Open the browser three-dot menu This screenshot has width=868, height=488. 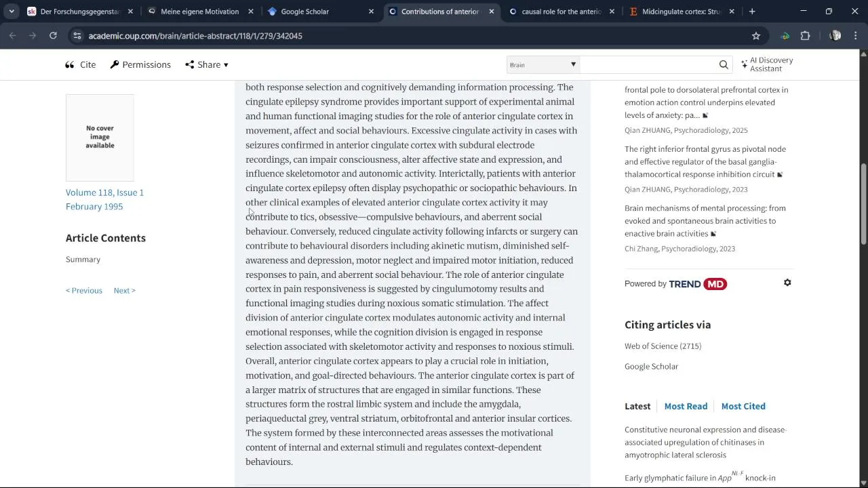[x=855, y=35]
